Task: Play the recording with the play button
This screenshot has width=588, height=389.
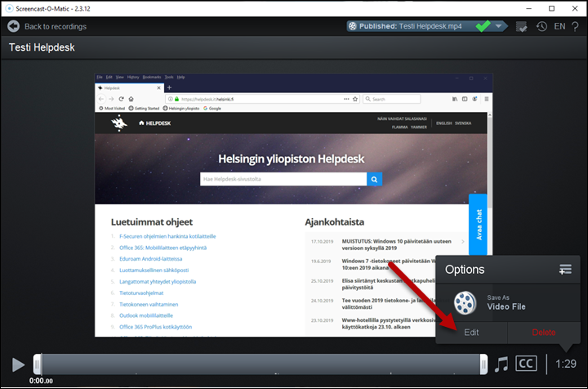Action: pos(18,364)
